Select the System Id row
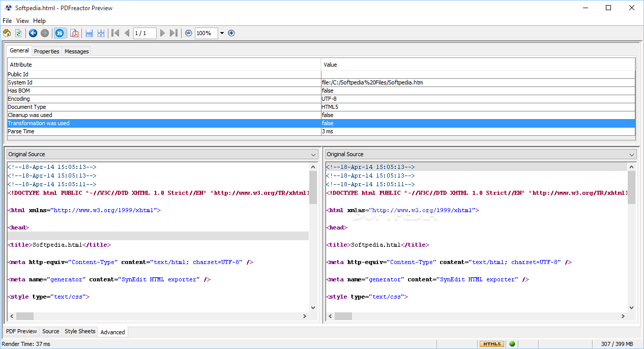This screenshot has height=349, width=644. pyautogui.click(x=321, y=82)
